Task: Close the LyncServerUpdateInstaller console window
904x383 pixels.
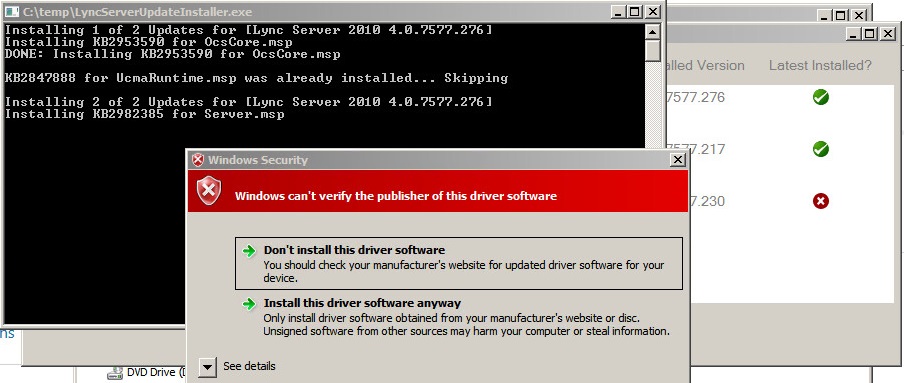Action: click(653, 12)
